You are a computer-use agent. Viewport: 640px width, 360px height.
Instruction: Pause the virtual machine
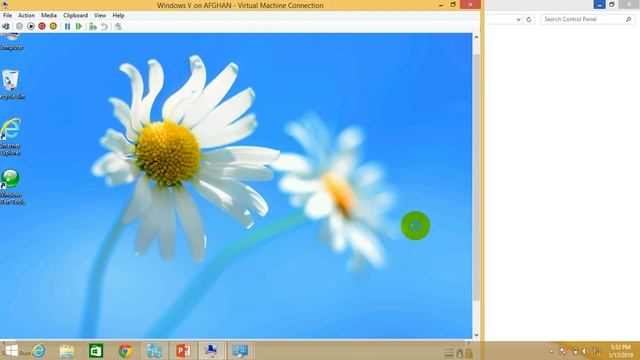pos(67,27)
